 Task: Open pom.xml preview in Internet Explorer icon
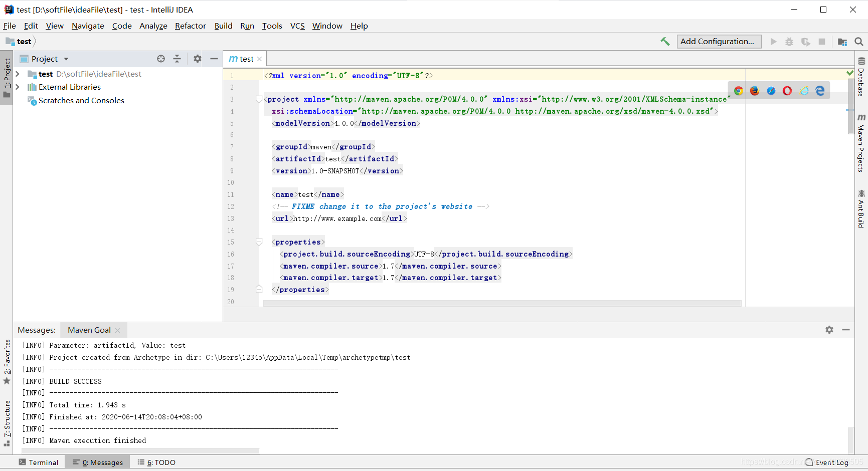click(804, 91)
